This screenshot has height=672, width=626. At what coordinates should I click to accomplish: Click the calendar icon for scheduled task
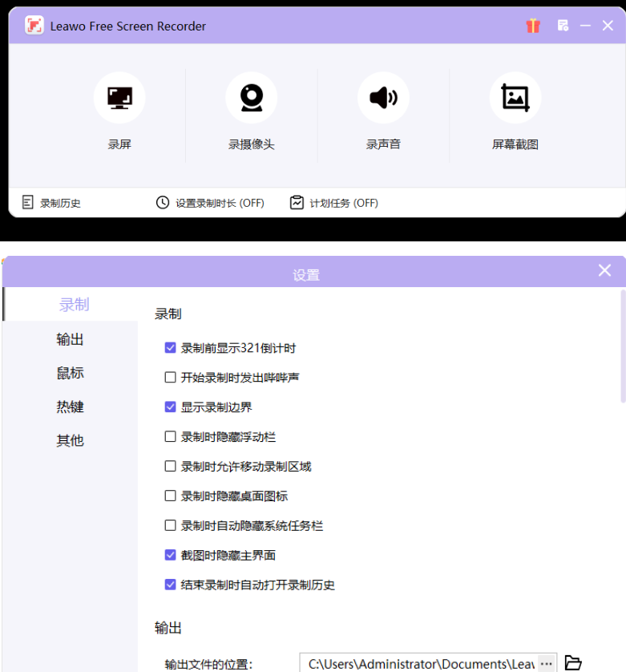pos(297,202)
